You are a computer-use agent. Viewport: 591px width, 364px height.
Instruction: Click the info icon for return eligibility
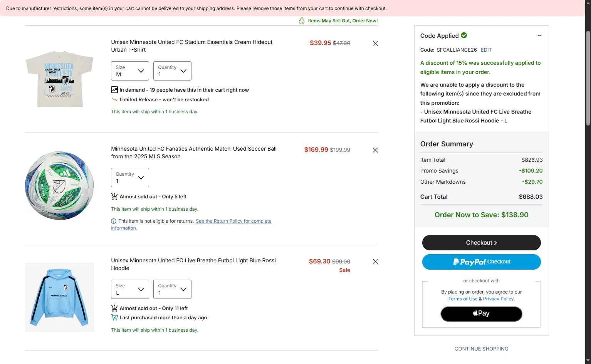114,221
